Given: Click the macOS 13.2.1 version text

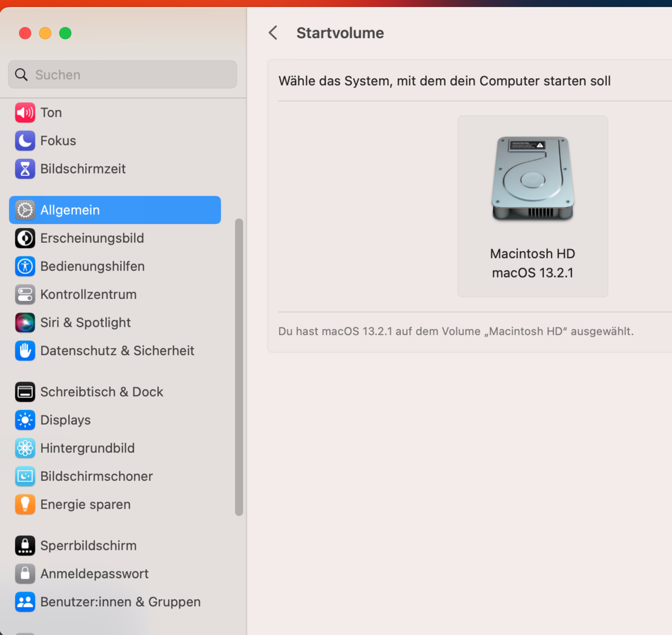Looking at the screenshot, I should click(x=533, y=273).
